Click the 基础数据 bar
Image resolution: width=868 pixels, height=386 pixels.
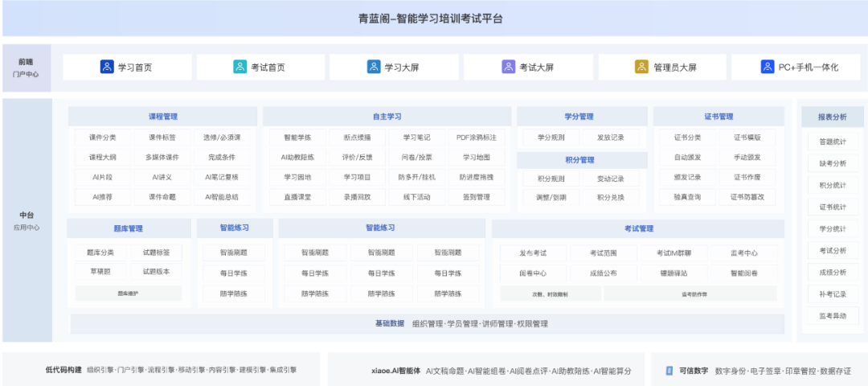(428, 324)
